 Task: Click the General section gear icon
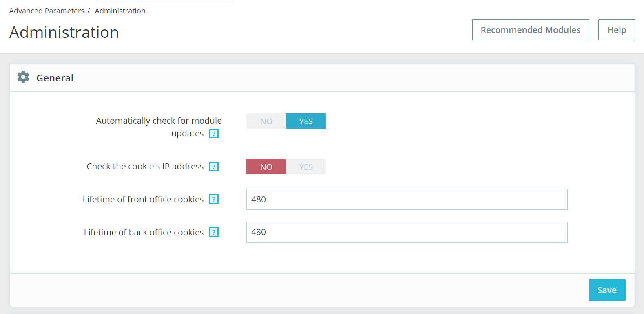(23, 77)
